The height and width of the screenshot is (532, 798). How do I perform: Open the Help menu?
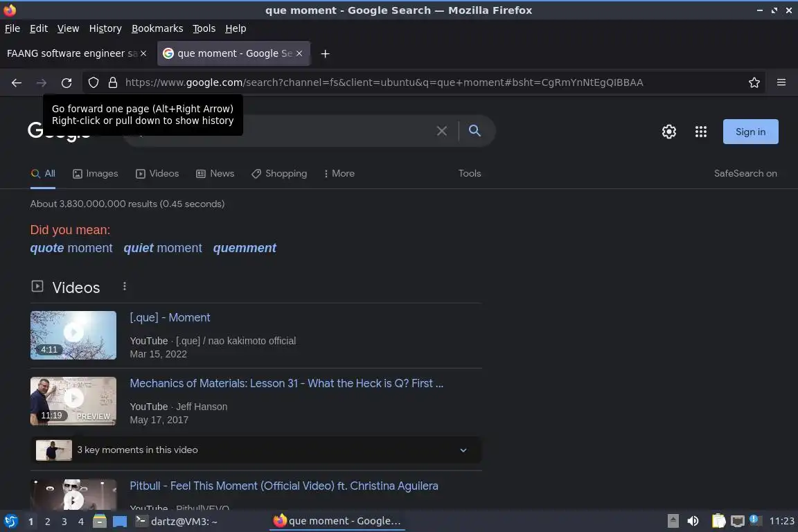[236, 28]
